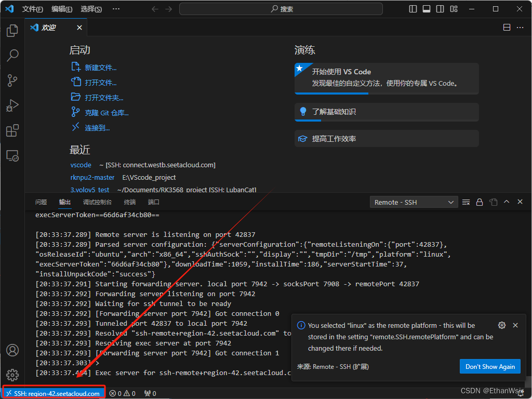Close the 欢迎 tab
Screen dimensions: 532x399
coord(79,28)
